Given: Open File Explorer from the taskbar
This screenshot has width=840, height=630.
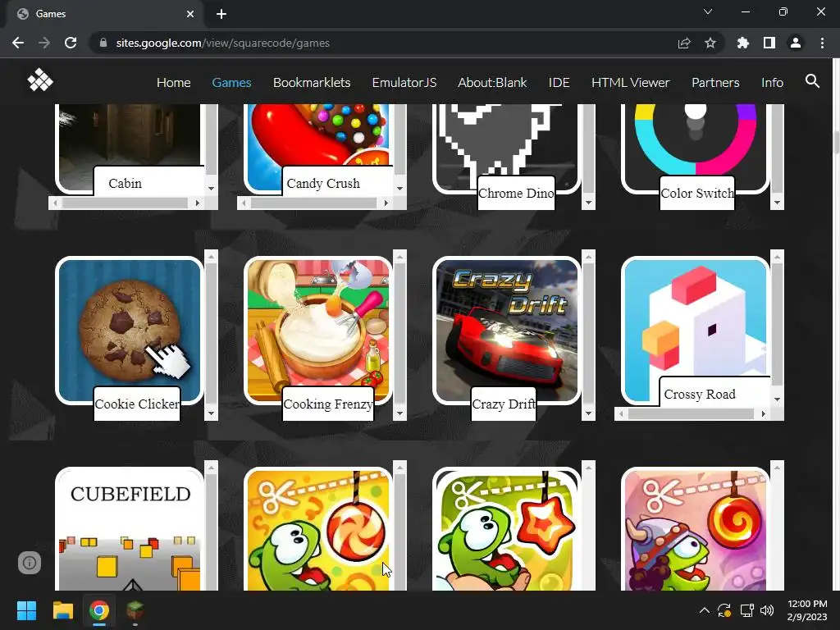Looking at the screenshot, I should tap(62, 610).
